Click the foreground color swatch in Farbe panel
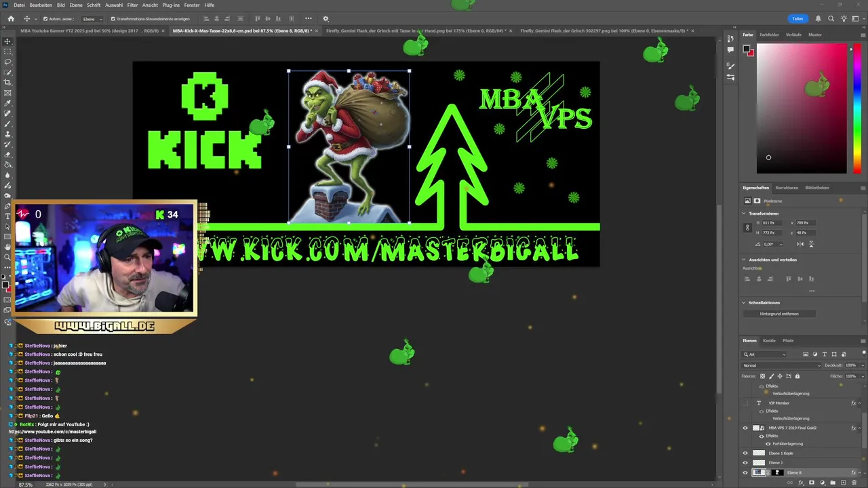 click(x=747, y=49)
